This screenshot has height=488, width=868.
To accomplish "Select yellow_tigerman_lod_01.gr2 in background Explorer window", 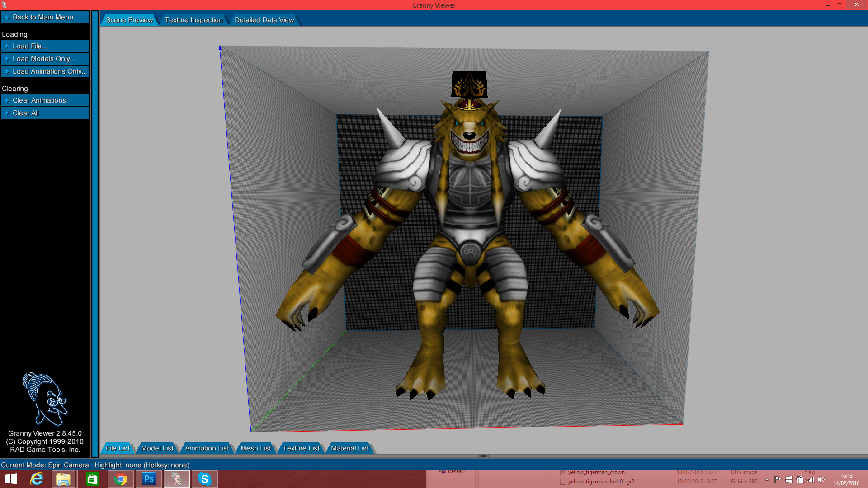I will (x=601, y=482).
